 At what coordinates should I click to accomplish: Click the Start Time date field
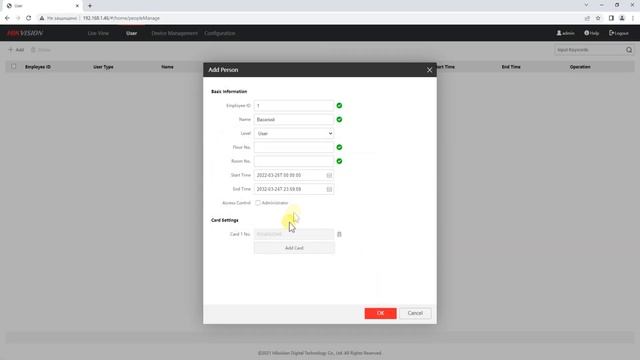pos(294,175)
